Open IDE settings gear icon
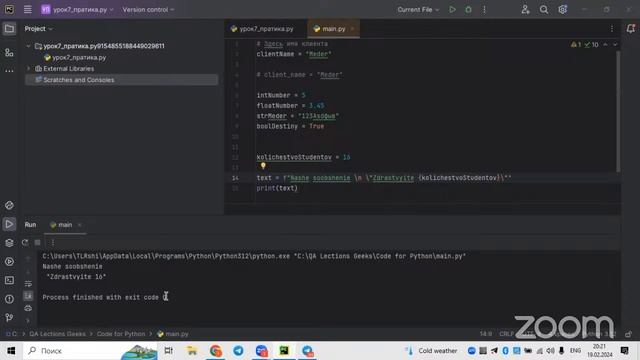This screenshot has height=360, width=640. pos(562,9)
